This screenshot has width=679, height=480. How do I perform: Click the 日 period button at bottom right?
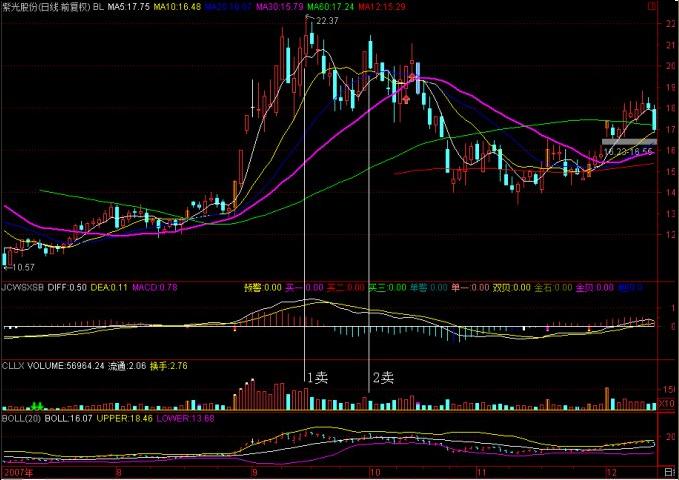click(669, 471)
